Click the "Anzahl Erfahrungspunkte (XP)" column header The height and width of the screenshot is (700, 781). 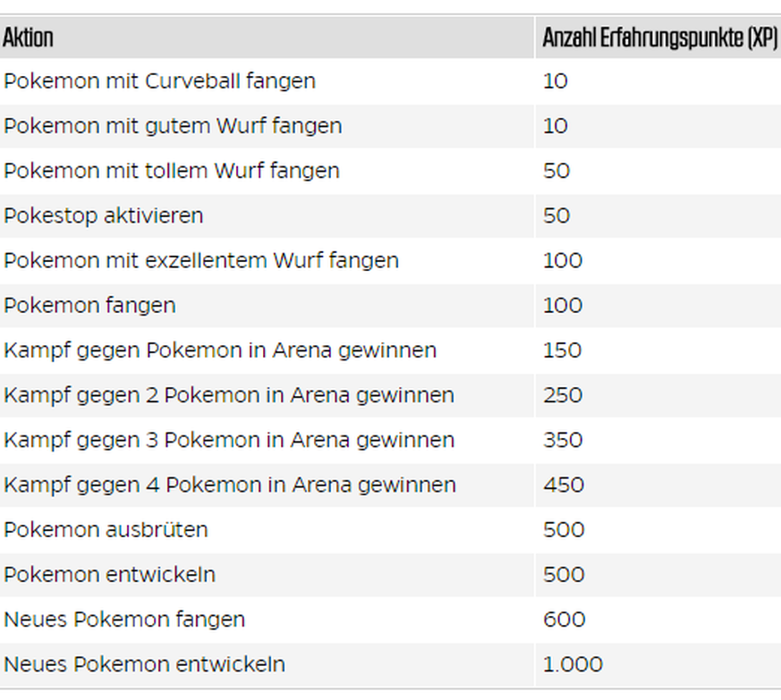(x=659, y=38)
